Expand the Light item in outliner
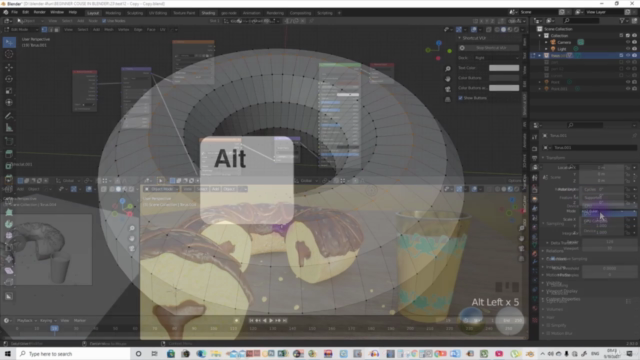Screen dimensions: 640x360 (547, 49)
